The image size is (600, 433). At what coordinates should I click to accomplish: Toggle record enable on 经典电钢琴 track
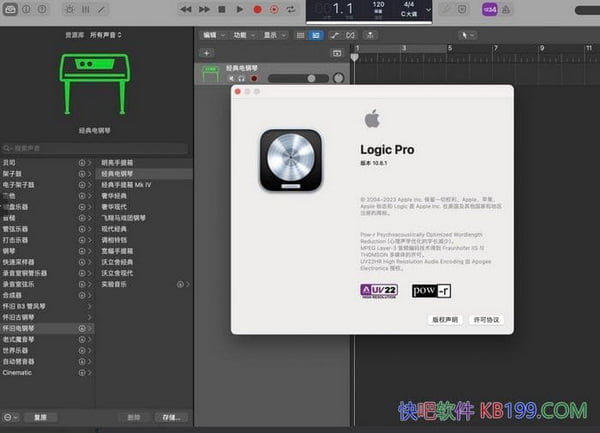[253, 78]
